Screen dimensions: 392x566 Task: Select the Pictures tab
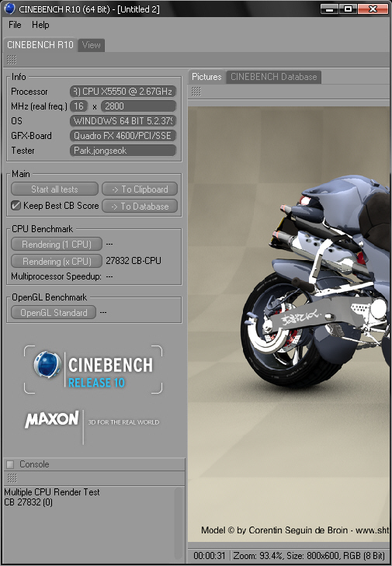pos(206,77)
